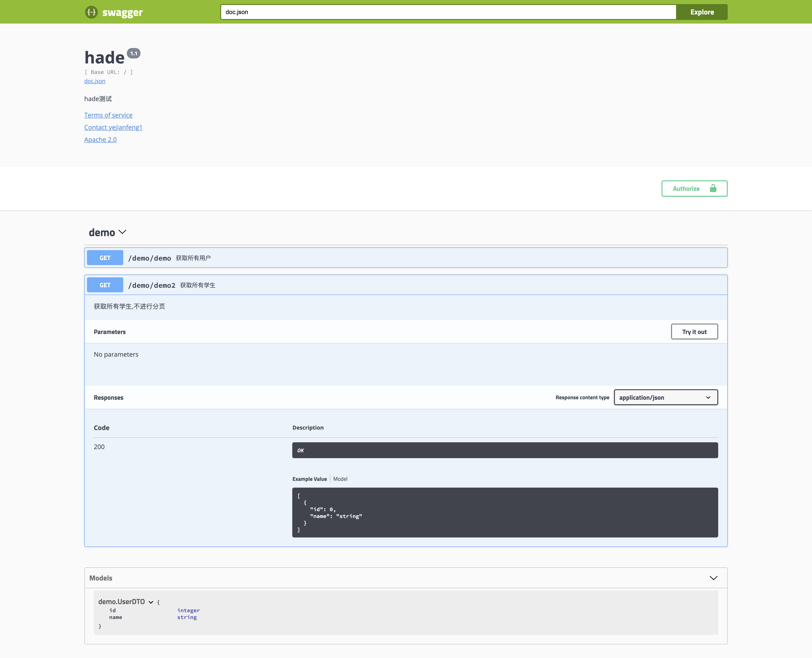812x658 pixels.
Task: Click the No parameters text
Action: pyautogui.click(x=116, y=354)
